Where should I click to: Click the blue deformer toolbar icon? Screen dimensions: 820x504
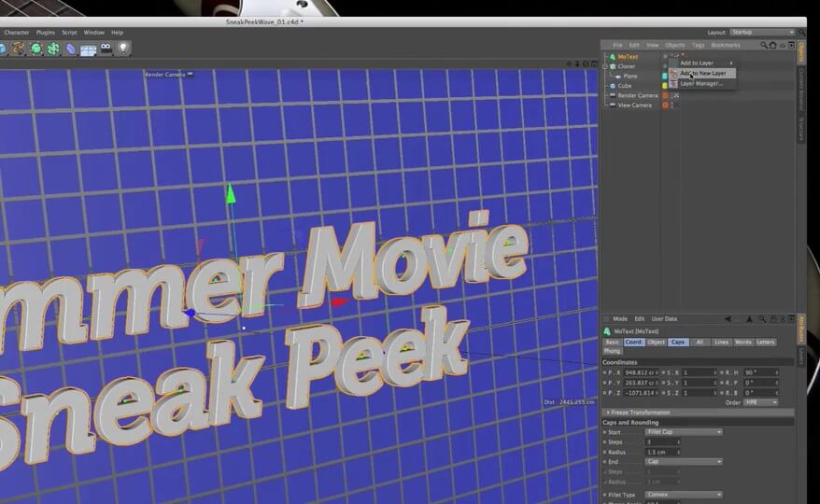(70, 49)
